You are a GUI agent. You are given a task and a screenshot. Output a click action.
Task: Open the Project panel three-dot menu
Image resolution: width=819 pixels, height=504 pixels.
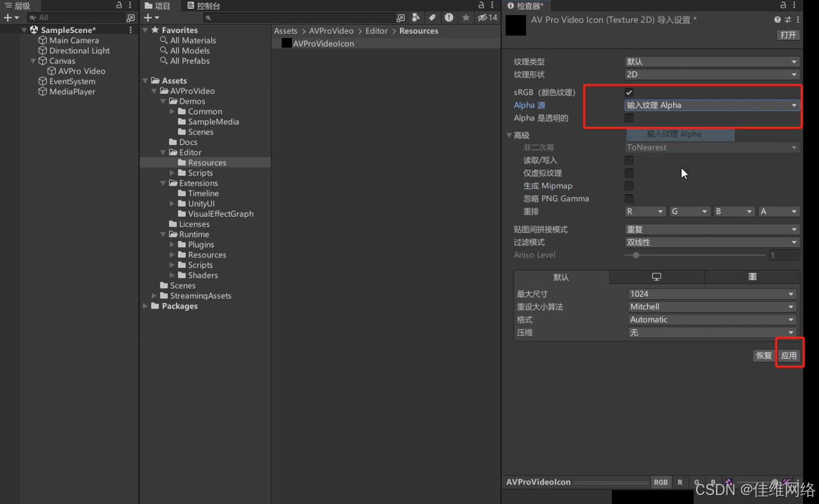(x=492, y=6)
